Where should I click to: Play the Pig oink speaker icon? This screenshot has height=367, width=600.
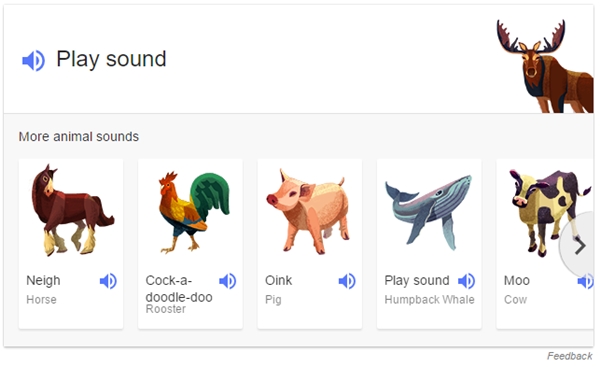(347, 281)
